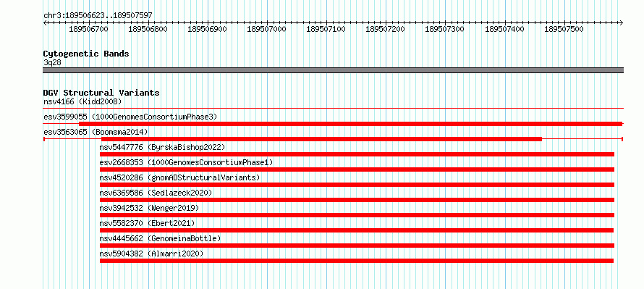644x289 pixels.
Task: Select the 3q28 band label
Action: click(52, 62)
